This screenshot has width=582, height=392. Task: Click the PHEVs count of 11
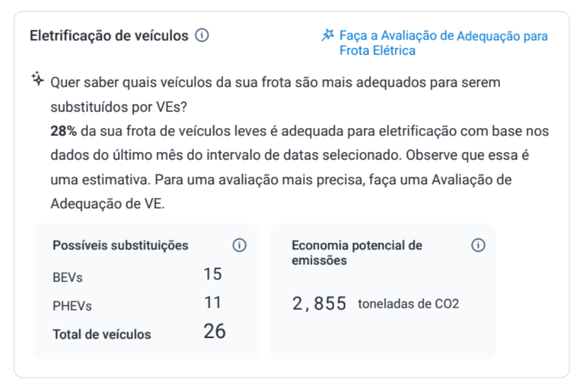coord(213,302)
